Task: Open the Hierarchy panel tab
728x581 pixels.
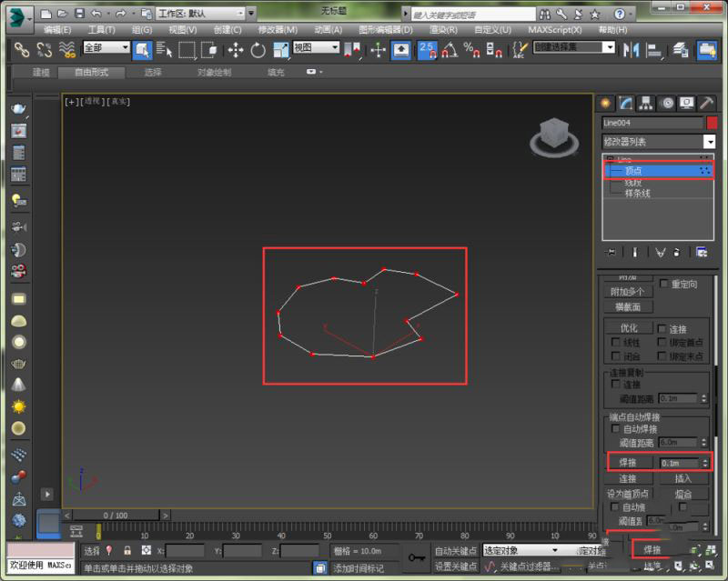Action: coord(647,103)
